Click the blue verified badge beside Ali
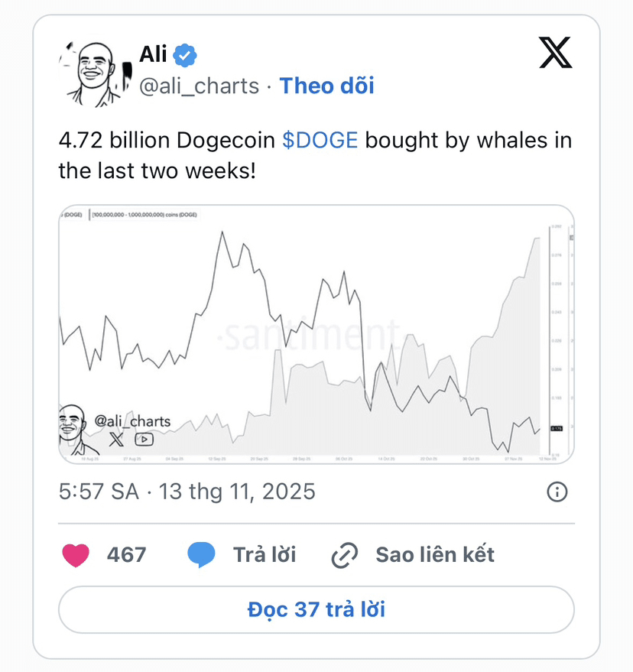The image size is (633, 672). point(185,54)
